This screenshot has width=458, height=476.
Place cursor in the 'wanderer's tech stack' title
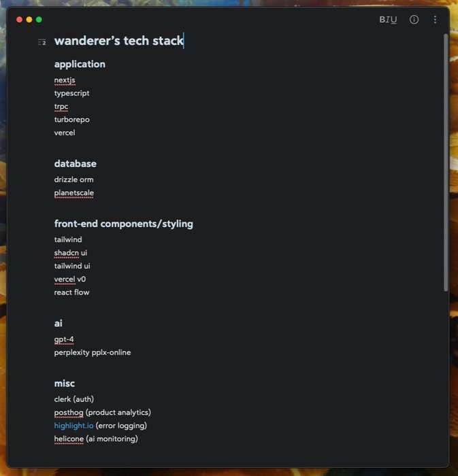[118, 41]
